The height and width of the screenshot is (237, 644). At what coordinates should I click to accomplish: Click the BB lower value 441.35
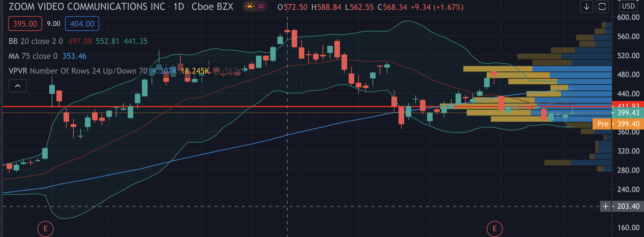pos(135,41)
